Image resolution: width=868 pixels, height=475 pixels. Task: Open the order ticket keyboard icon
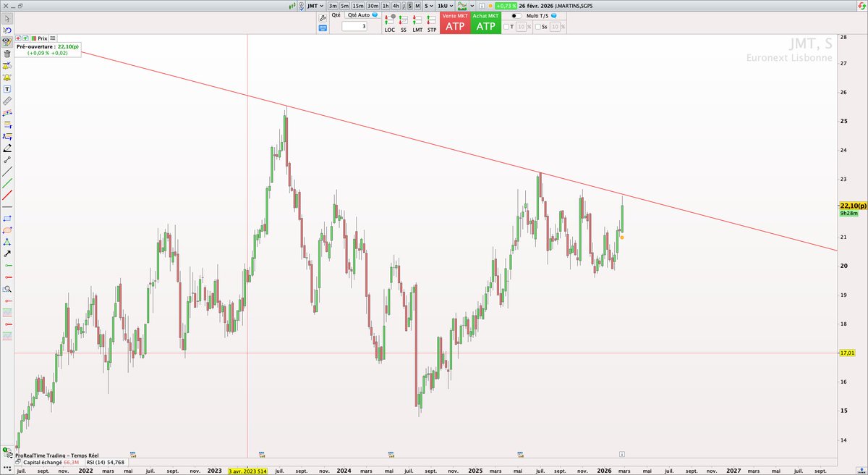(x=321, y=28)
